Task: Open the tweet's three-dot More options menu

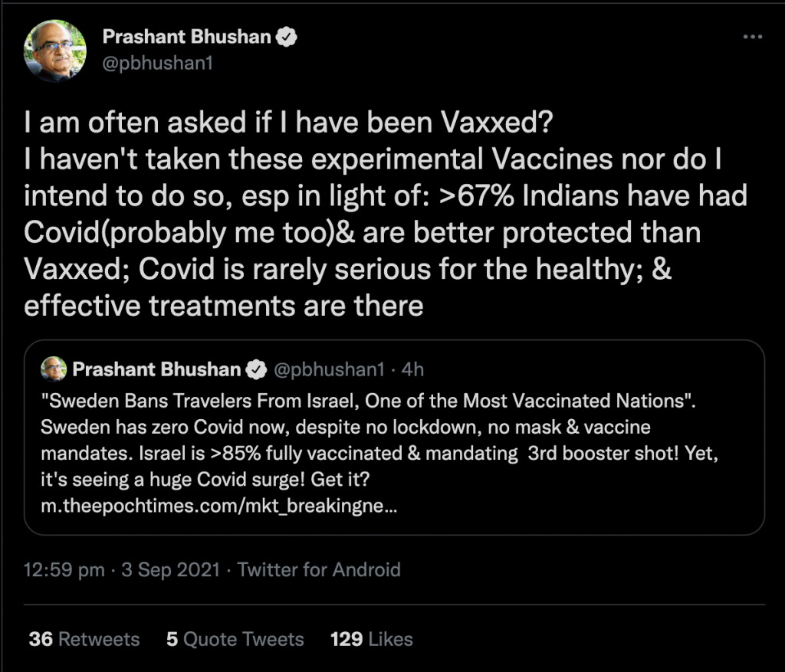Action: [753, 38]
